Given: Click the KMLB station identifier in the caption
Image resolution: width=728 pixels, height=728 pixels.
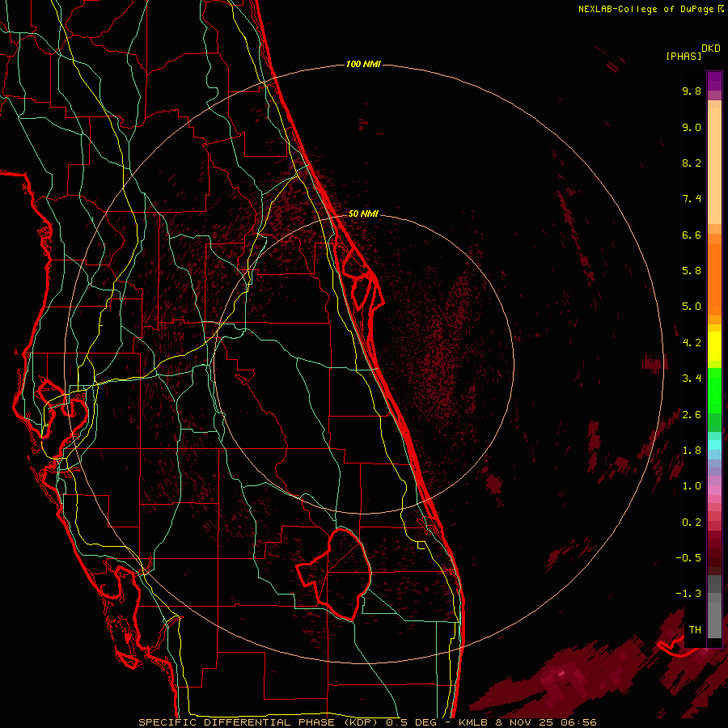Looking at the screenshot, I should pyautogui.click(x=473, y=722).
